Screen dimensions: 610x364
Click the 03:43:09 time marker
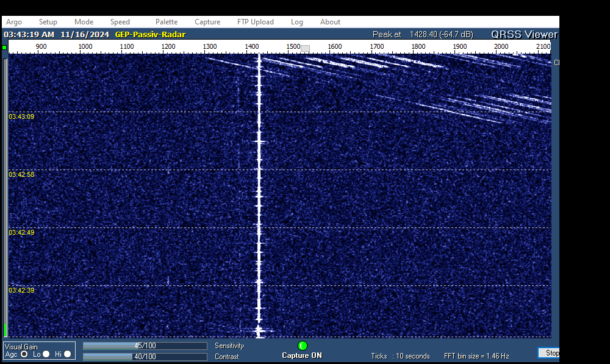[x=21, y=116]
